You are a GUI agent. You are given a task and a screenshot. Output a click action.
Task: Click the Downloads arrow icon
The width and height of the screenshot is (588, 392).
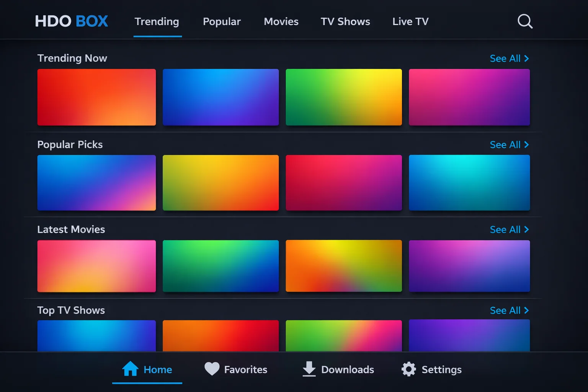[x=309, y=369]
